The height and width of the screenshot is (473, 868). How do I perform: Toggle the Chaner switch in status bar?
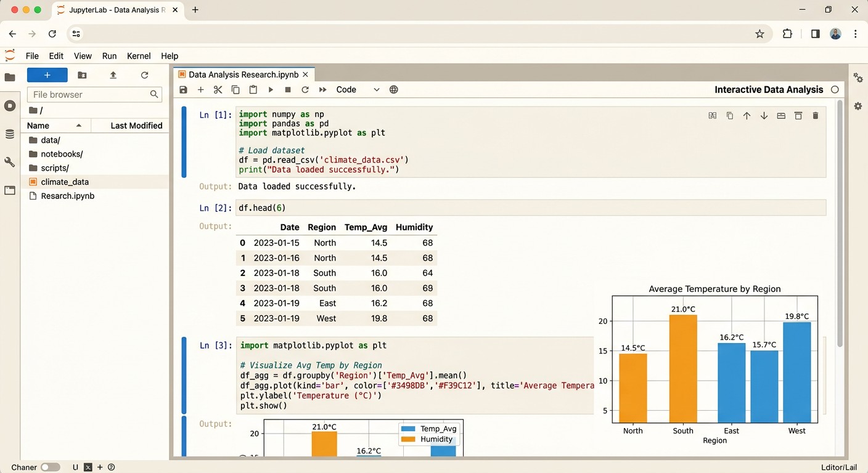51,467
